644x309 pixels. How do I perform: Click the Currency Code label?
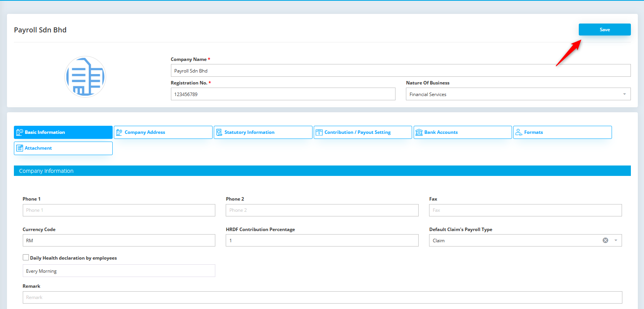(x=39, y=230)
